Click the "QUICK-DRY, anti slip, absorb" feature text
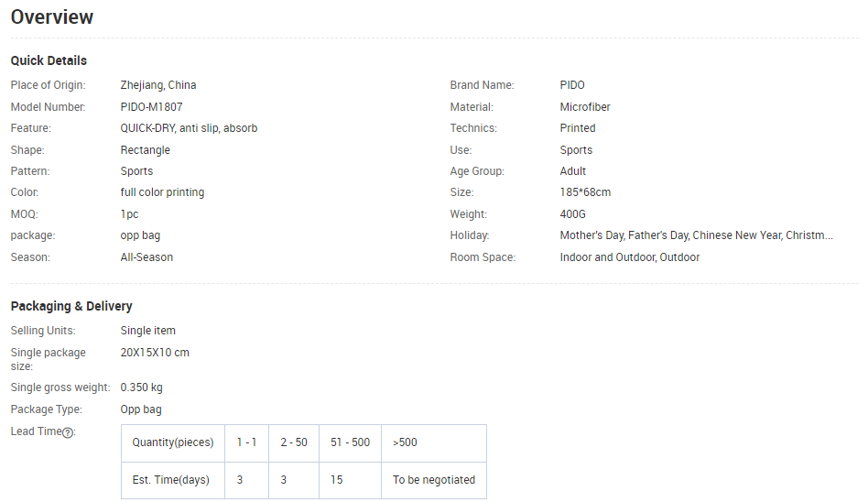This screenshot has height=502, width=868. pyautogui.click(x=189, y=128)
